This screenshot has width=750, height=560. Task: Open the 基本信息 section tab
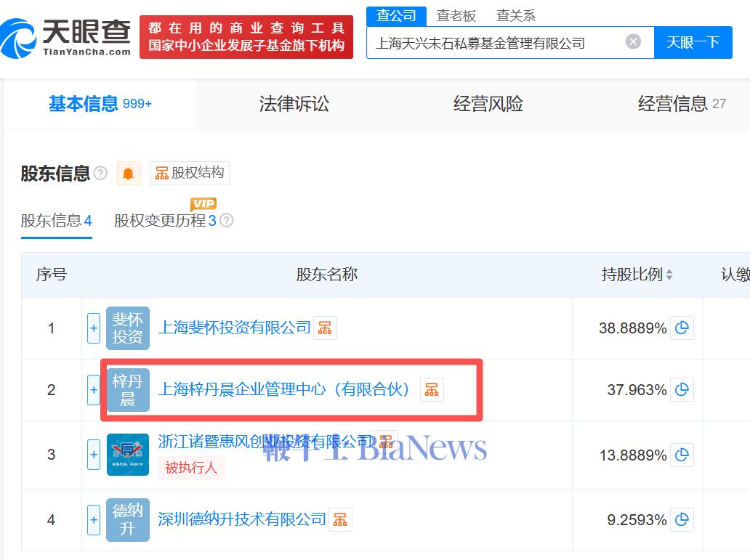(100, 104)
